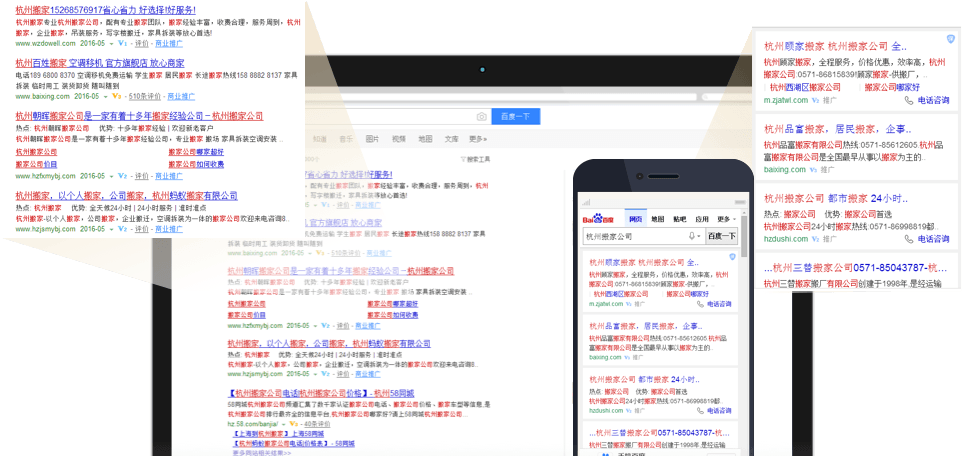Tap handset icon beside hzdushi.com on the phone
Screen dimensions: 963x456
700,411
